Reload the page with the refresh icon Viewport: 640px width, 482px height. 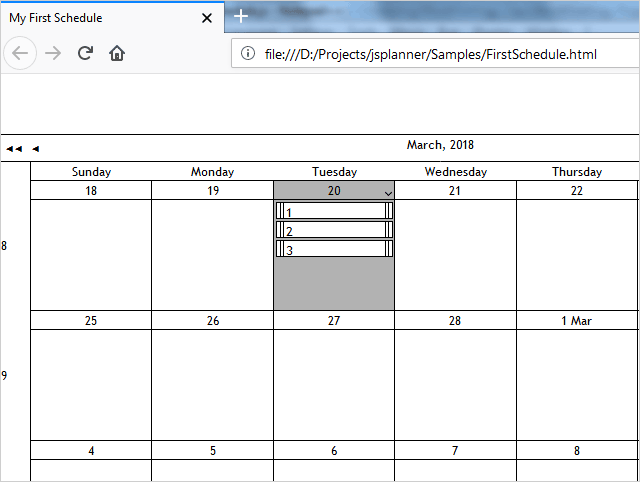coord(85,53)
